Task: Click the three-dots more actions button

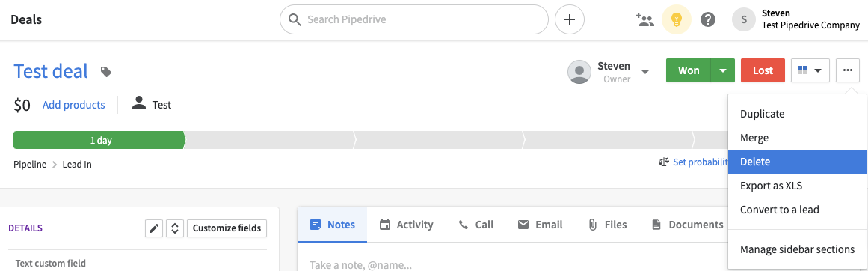Action: 848,70
